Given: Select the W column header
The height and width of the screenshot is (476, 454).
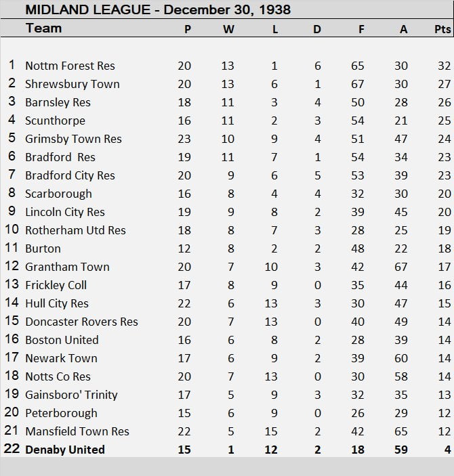Looking at the screenshot, I should coord(228,29).
